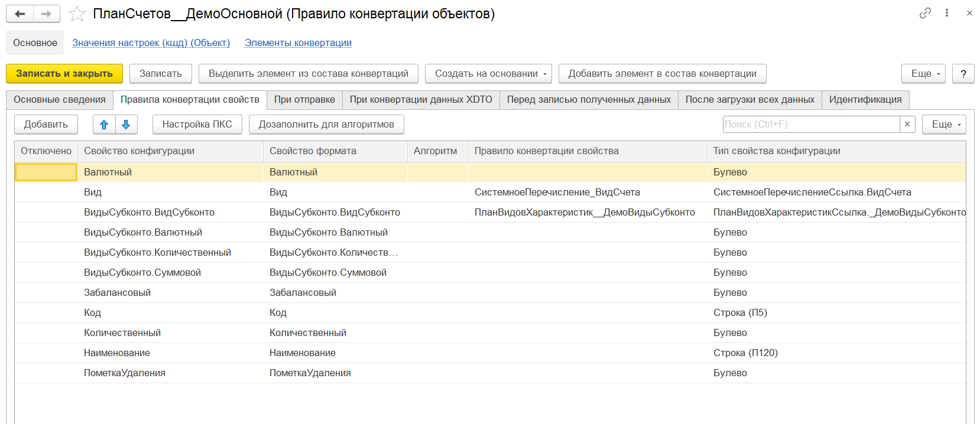Go back with the left arrow button
980x424 pixels.
20,14
